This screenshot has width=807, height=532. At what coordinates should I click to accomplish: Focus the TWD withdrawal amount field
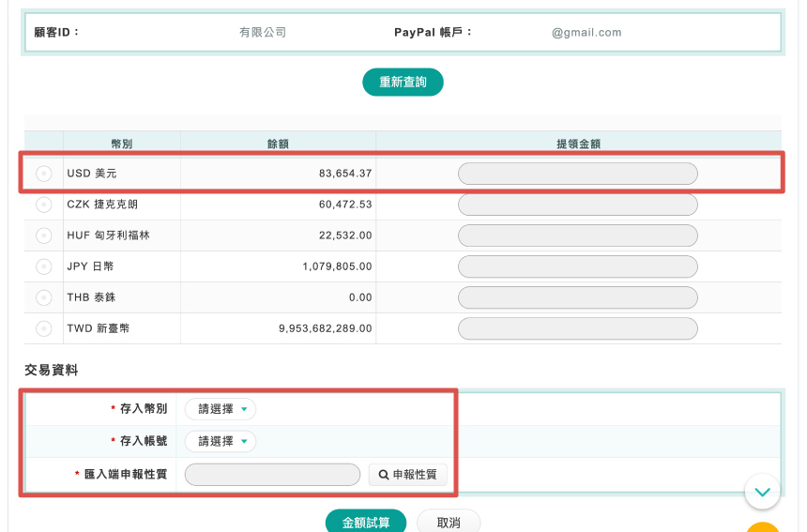(577, 328)
